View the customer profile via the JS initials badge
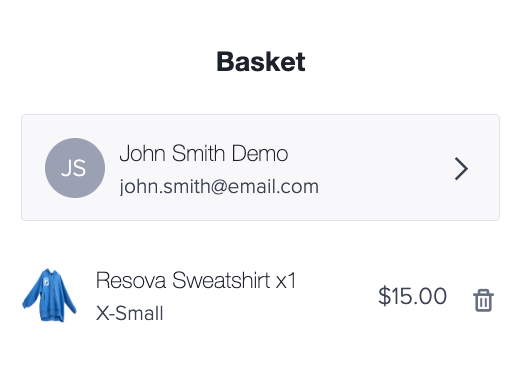The height and width of the screenshot is (384, 522). (x=75, y=168)
